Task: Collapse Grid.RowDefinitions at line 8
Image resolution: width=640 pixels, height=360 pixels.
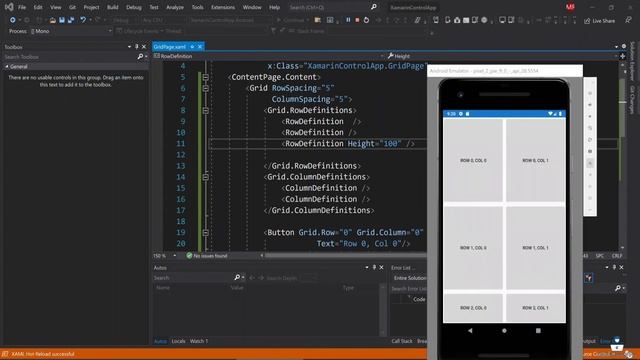Action: [206, 111]
